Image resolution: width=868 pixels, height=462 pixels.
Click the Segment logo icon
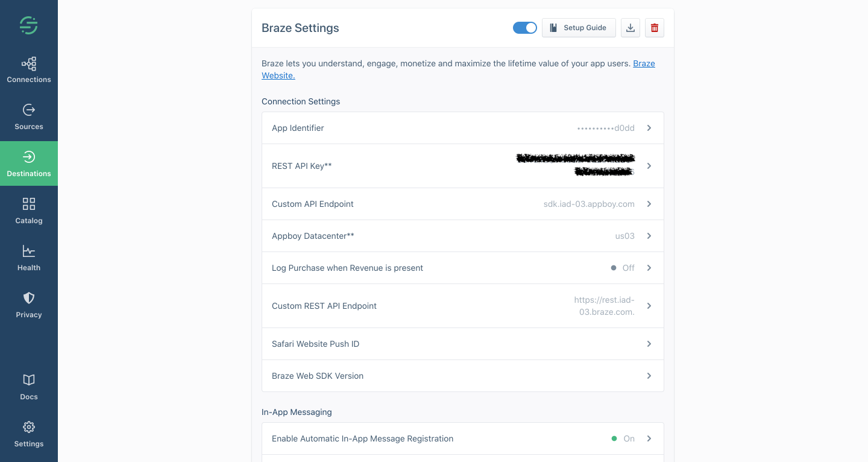coord(28,25)
